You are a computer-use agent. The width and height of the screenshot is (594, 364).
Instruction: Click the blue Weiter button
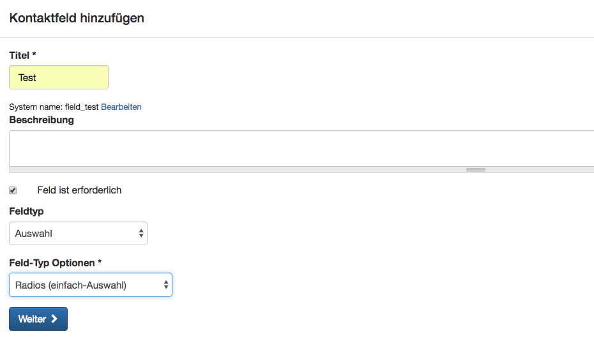click(x=38, y=319)
